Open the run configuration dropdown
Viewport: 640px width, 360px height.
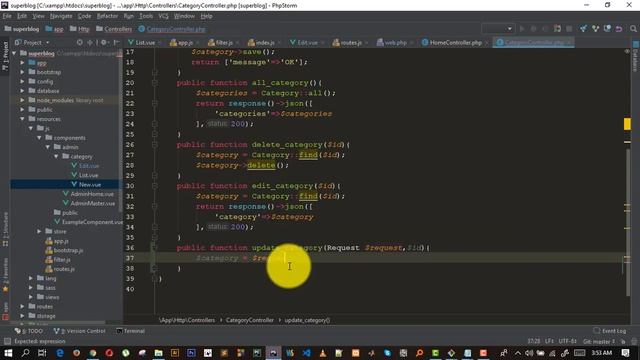click(498, 29)
